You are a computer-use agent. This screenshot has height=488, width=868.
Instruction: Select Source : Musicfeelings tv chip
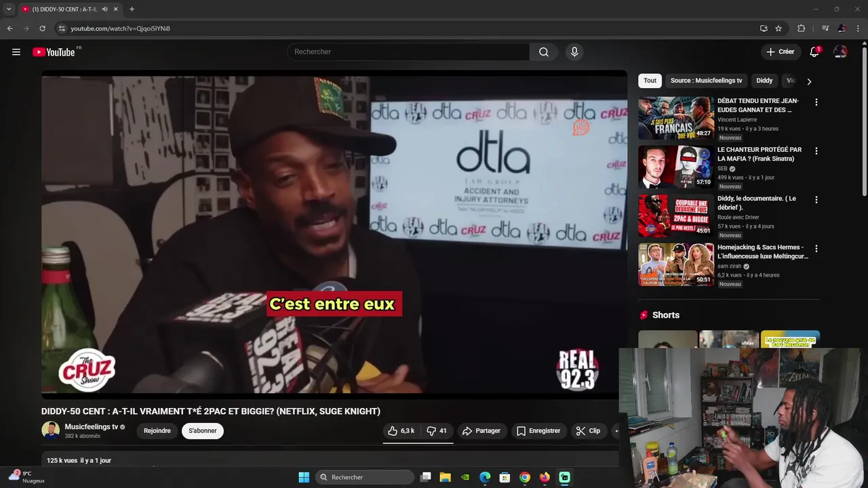point(706,81)
